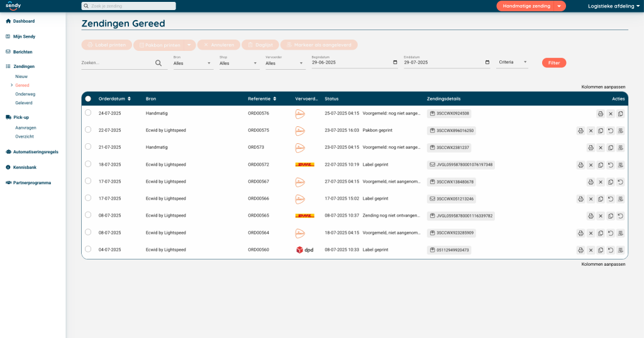644x338 pixels.
Task: Click the Sendy logo
Action: coord(13,6)
